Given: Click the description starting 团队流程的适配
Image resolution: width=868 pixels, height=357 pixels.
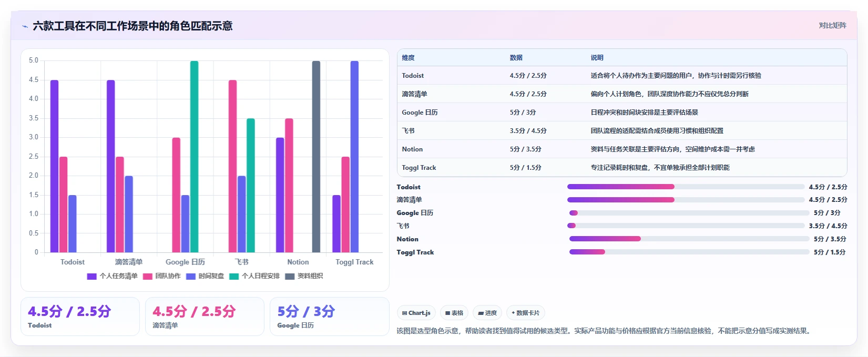Looking at the screenshot, I should tap(657, 131).
